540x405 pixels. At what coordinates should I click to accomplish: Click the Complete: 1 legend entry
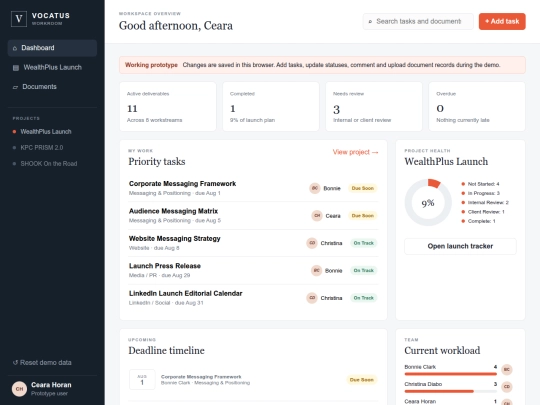[x=478, y=221]
